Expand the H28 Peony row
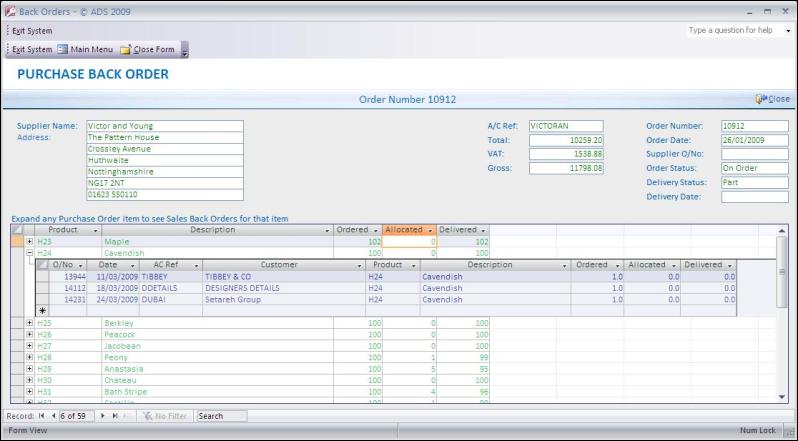This screenshot has height=441, width=798. point(30,357)
